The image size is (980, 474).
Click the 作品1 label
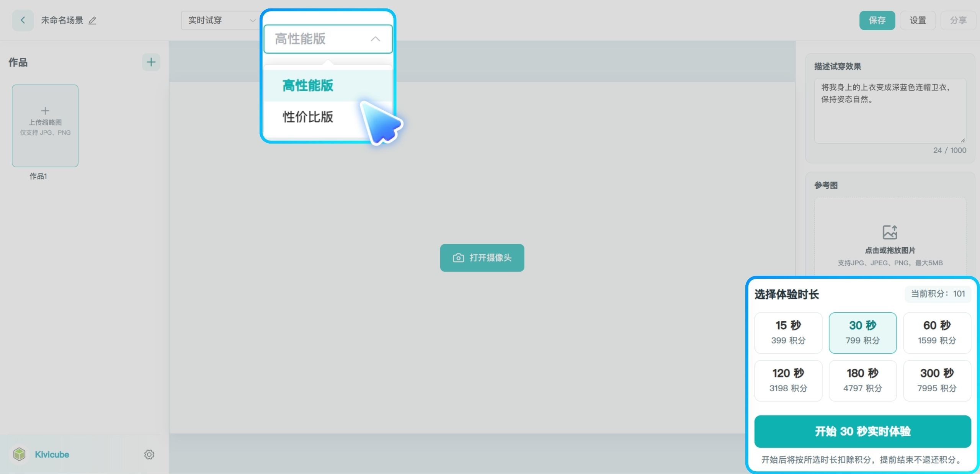(x=38, y=176)
